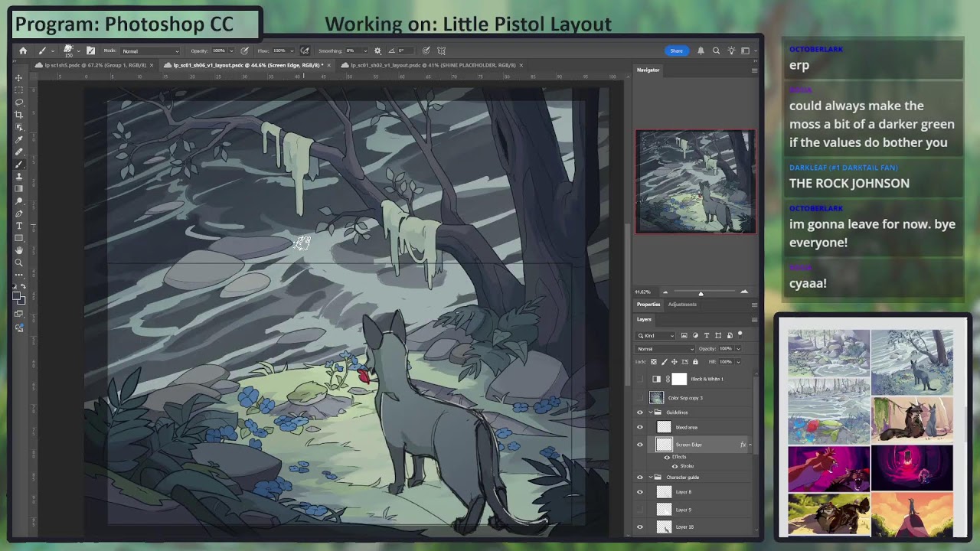Screen dimensions: 980x551
Task: Open the Properties tab
Action: click(x=648, y=305)
